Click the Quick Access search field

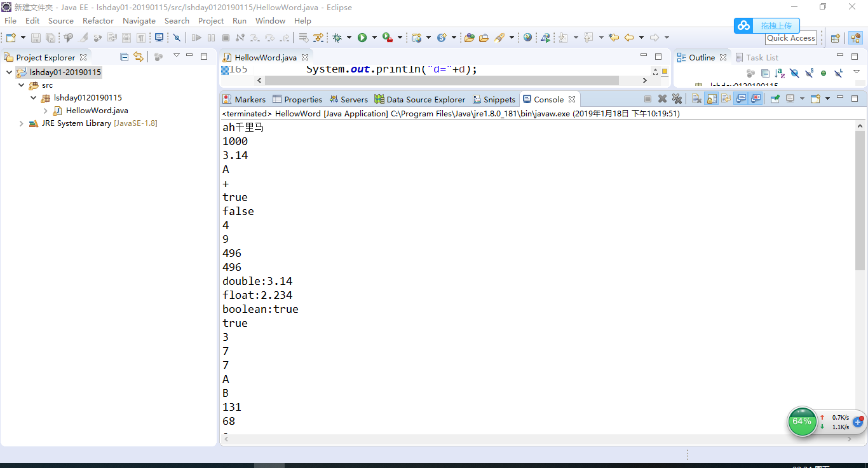(x=790, y=38)
